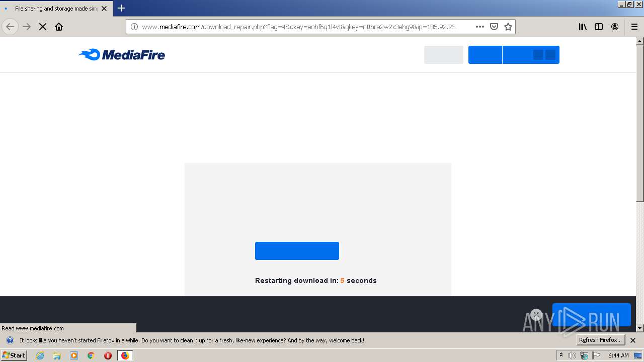
Task: Open the Firefox account icon
Action: pos(615,27)
